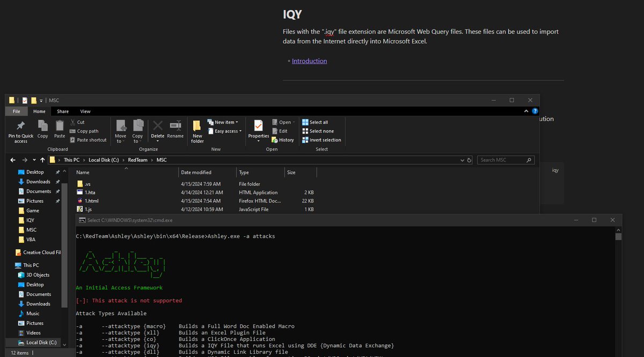Screen dimensions: 644x357
Task: Open the New item dropdown
Action: click(224, 122)
